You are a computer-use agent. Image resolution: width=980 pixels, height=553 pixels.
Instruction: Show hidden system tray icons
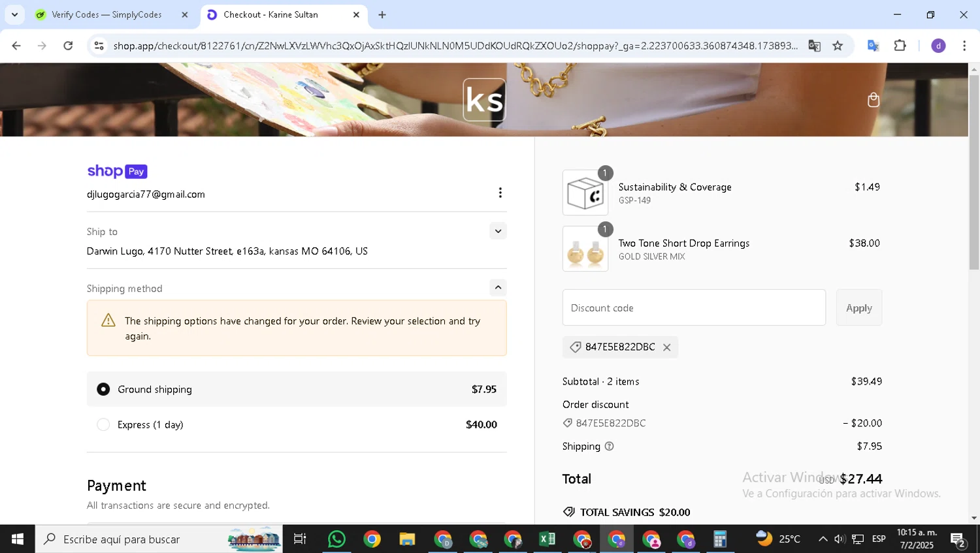(823, 539)
